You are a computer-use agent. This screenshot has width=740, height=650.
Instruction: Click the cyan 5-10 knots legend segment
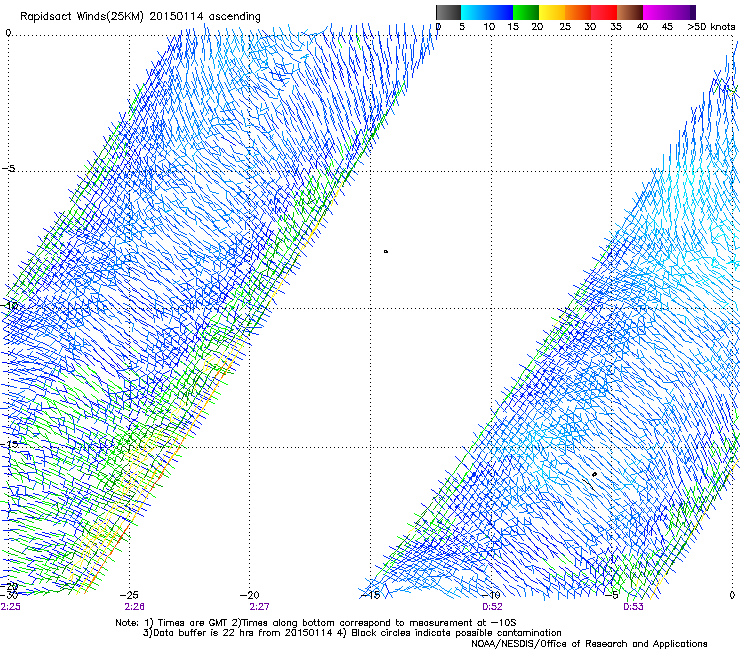(474, 12)
